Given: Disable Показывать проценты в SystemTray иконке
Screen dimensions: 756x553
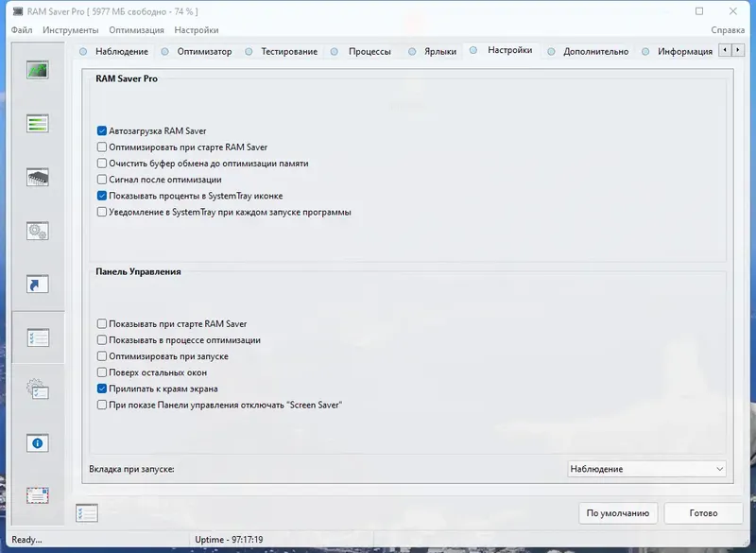Looking at the screenshot, I should click(x=101, y=196).
